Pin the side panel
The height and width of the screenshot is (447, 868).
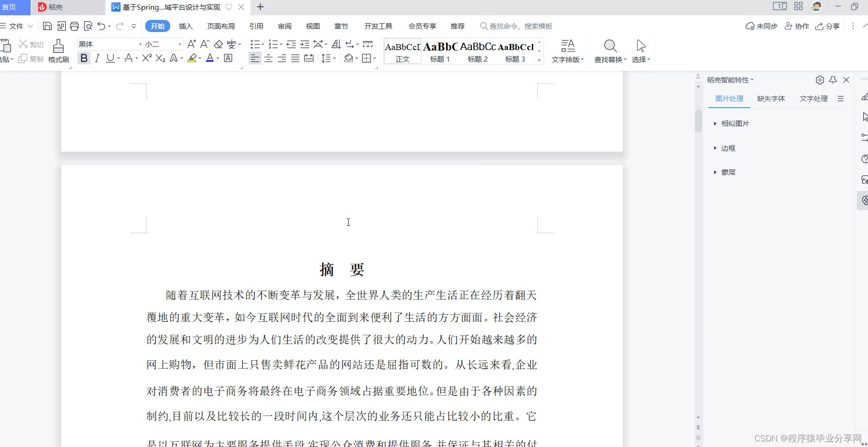[833, 80]
